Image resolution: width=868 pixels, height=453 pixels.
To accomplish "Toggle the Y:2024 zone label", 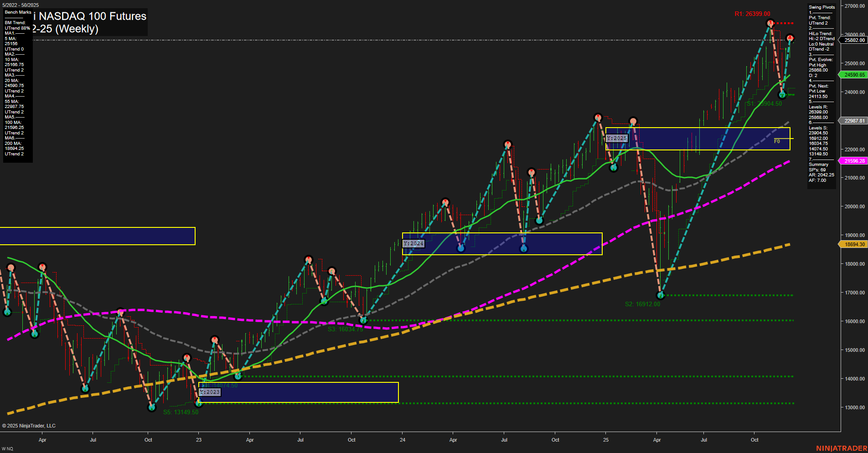I will [413, 244].
